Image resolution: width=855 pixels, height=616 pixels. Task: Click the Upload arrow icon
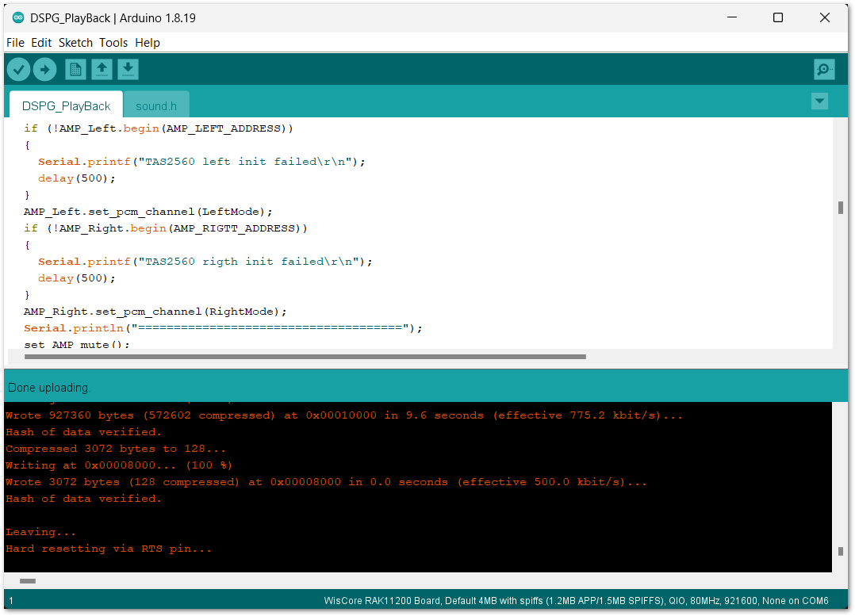click(44, 70)
